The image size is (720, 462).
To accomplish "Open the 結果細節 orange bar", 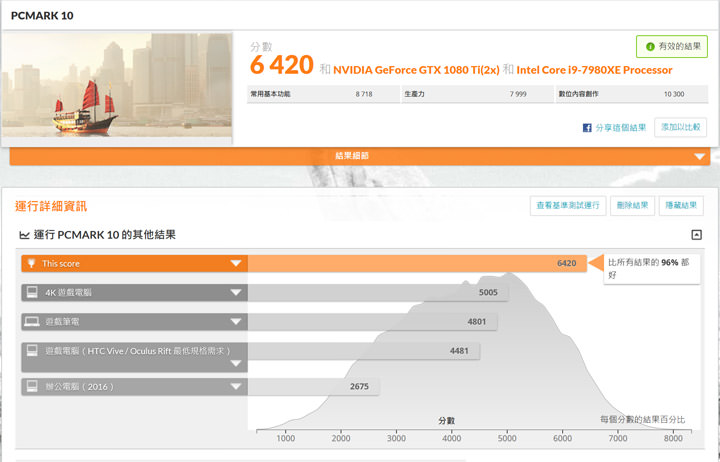I will pos(360,156).
